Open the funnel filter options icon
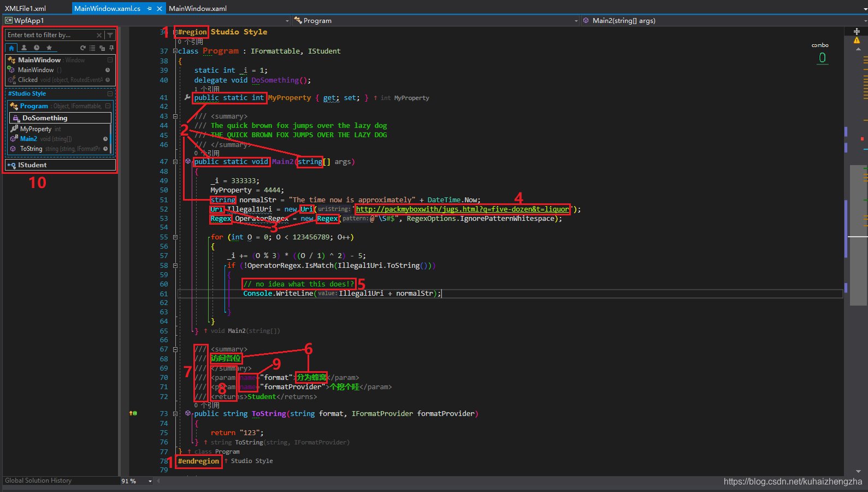 tap(110, 35)
